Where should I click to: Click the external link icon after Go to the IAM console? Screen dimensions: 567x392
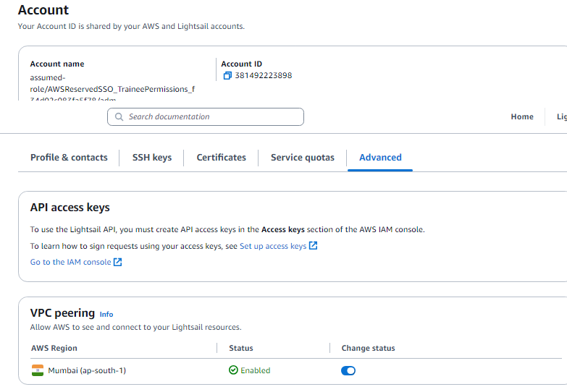click(x=117, y=262)
